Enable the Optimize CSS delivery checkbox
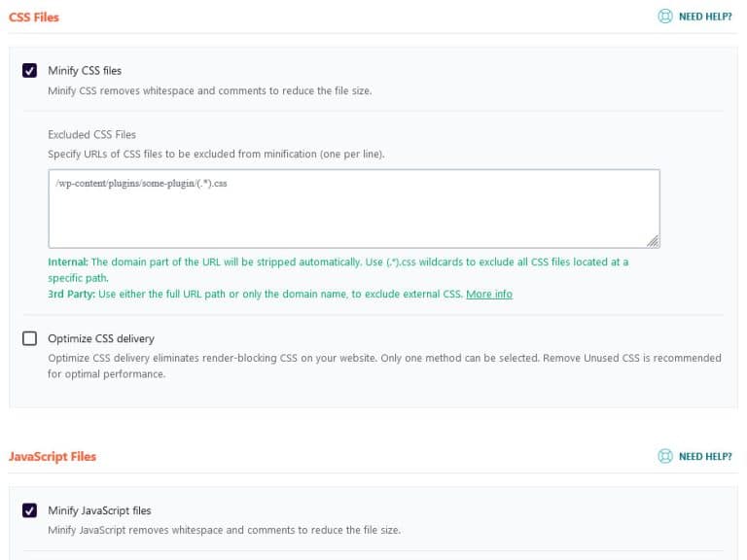 (x=30, y=339)
